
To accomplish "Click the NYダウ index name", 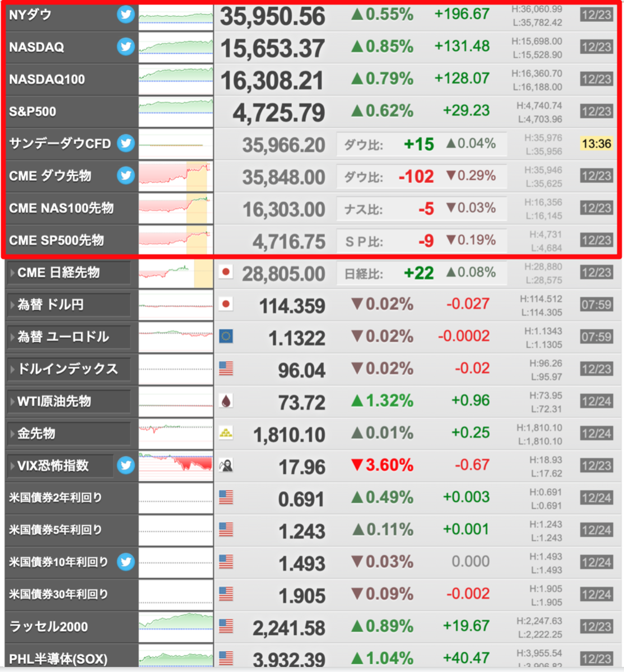I will pyautogui.click(x=30, y=15).
